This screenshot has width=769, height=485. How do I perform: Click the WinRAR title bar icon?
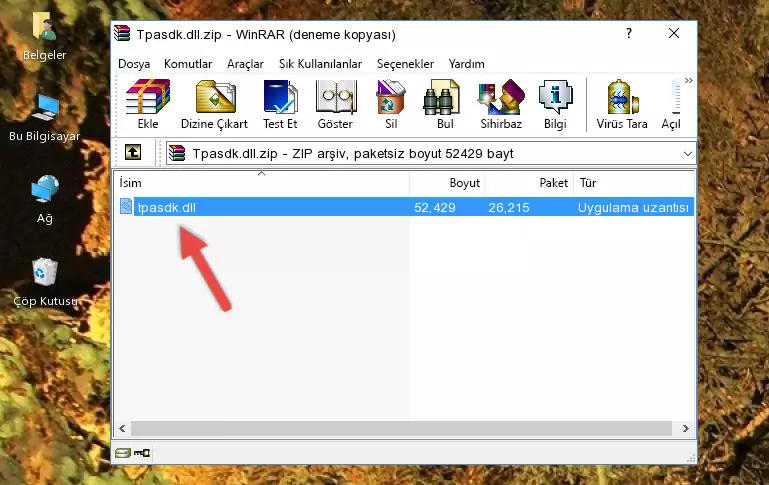122,34
